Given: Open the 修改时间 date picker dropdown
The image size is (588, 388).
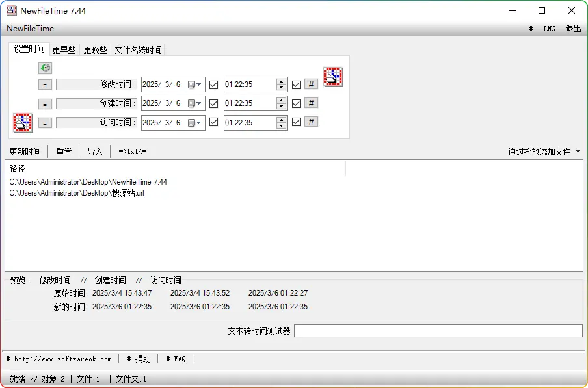Looking at the screenshot, I should [197, 84].
